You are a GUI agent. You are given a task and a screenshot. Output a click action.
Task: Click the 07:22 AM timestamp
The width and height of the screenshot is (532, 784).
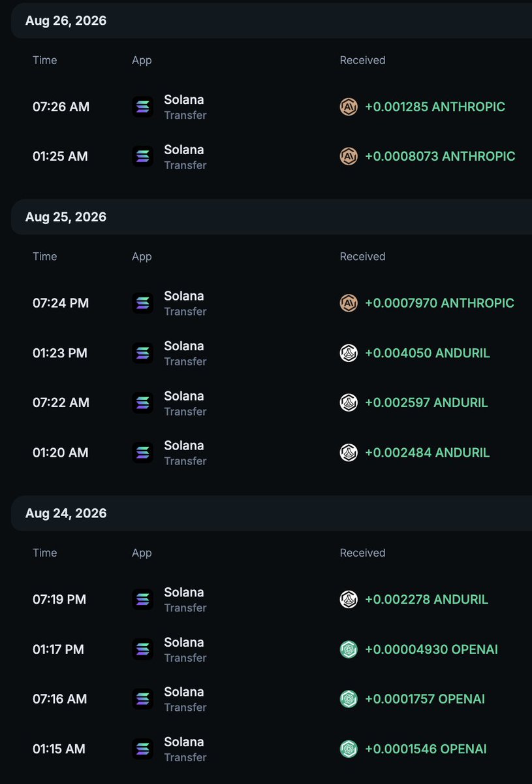(61, 402)
